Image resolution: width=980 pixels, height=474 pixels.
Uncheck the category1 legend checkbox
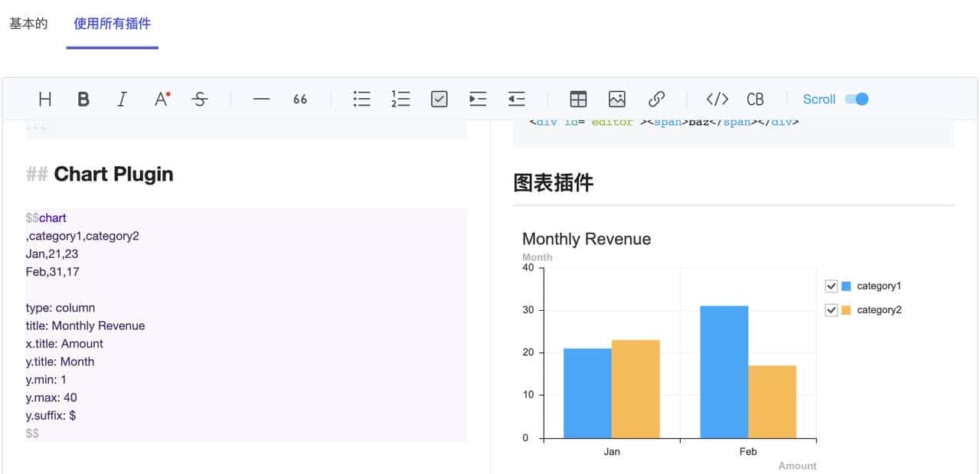pos(831,286)
